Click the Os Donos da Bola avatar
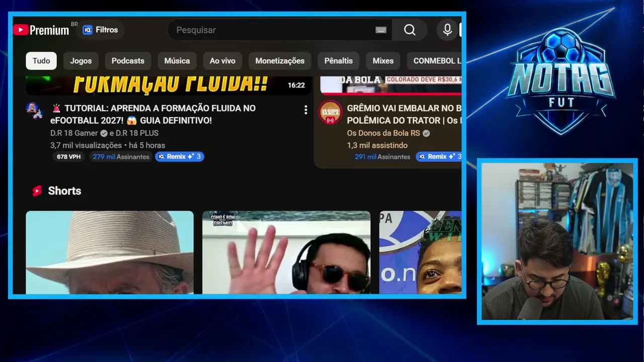Image resolution: width=644 pixels, height=362 pixels. point(331,113)
